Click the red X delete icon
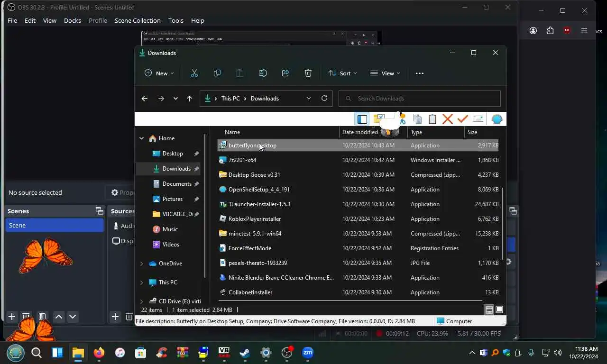Screen dimensions: 607x364 [x=448, y=119]
